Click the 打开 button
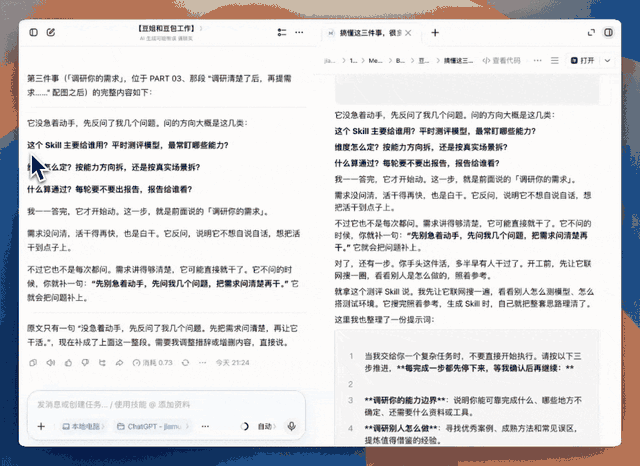Viewport: 640px width, 466px height. [582, 60]
